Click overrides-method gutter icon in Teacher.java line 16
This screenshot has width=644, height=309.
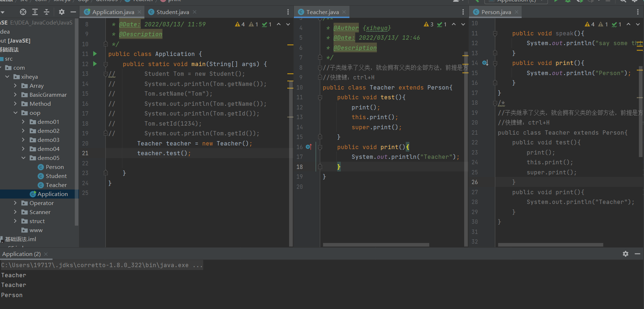(x=309, y=147)
